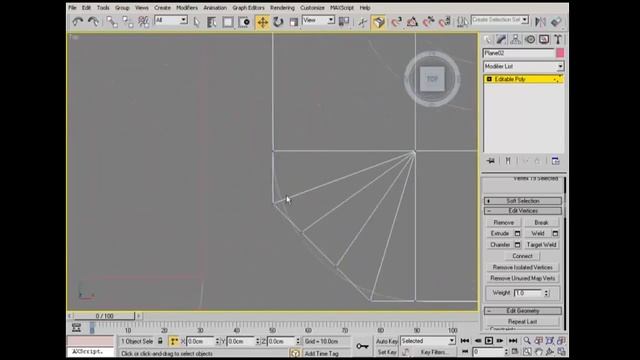Image resolution: width=640 pixels, height=360 pixels.
Task: Open the key filter Selected dropdown
Action: (428, 341)
